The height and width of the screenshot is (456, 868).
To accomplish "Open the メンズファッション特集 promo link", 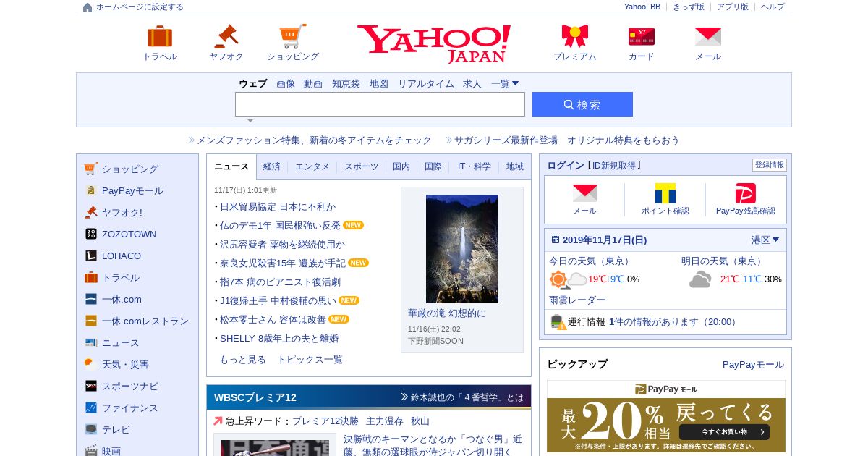I will point(314,140).
